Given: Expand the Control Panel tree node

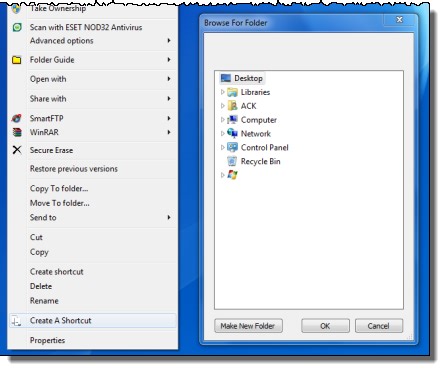Looking at the screenshot, I should pyautogui.click(x=223, y=147).
